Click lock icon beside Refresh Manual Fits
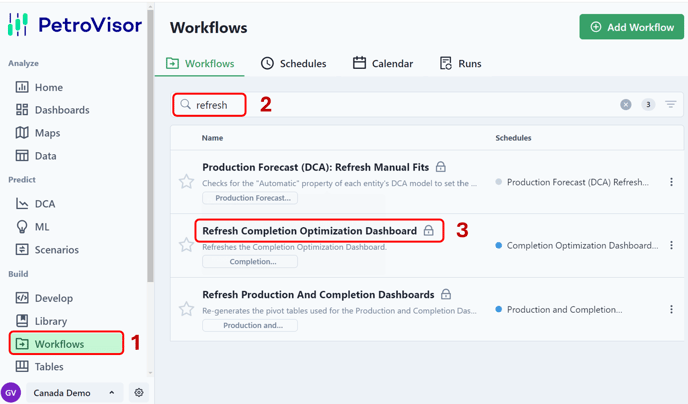The width and height of the screenshot is (688, 404). pyautogui.click(x=441, y=167)
